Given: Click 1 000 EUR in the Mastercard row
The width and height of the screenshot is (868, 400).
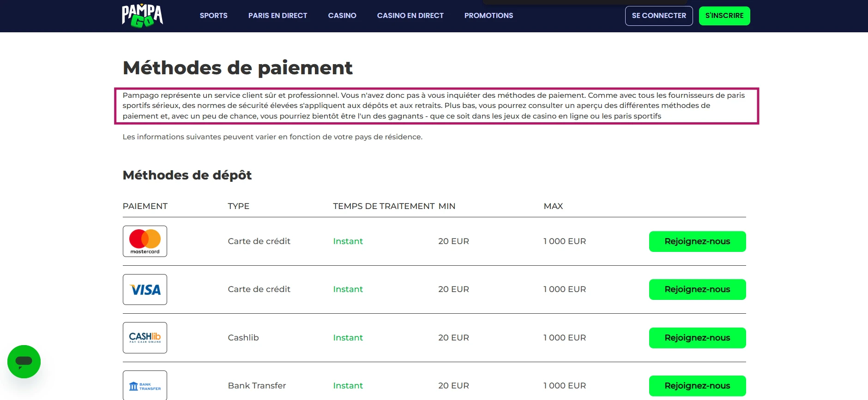Looking at the screenshot, I should (x=565, y=241).
